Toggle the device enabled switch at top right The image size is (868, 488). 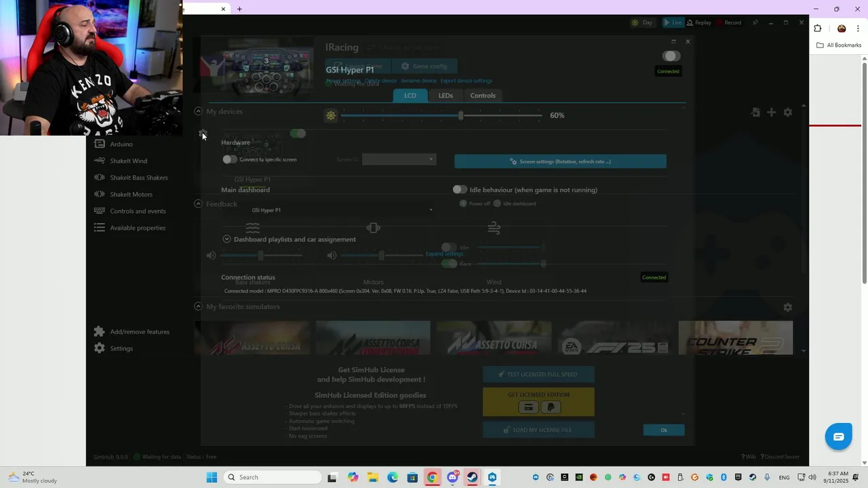(671, 56)
